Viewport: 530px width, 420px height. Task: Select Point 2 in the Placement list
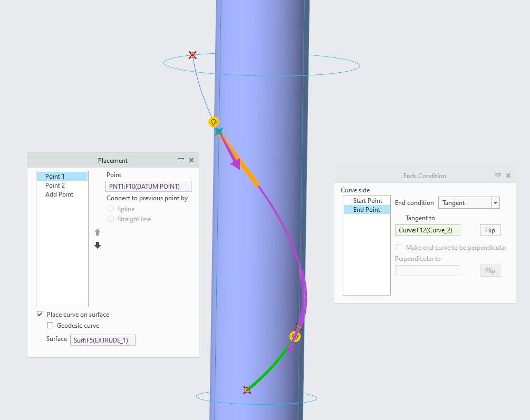55,185
